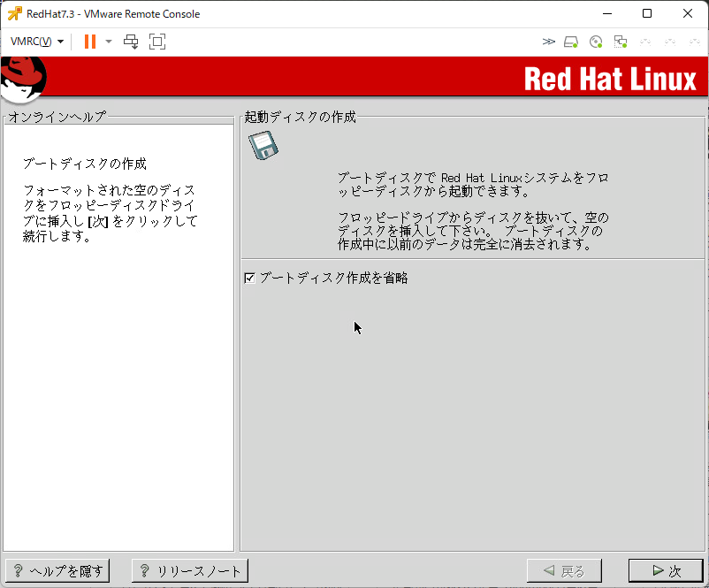Click the 次 next button
The height and width of the screenshot is (588, 709).
coord(666,571)
